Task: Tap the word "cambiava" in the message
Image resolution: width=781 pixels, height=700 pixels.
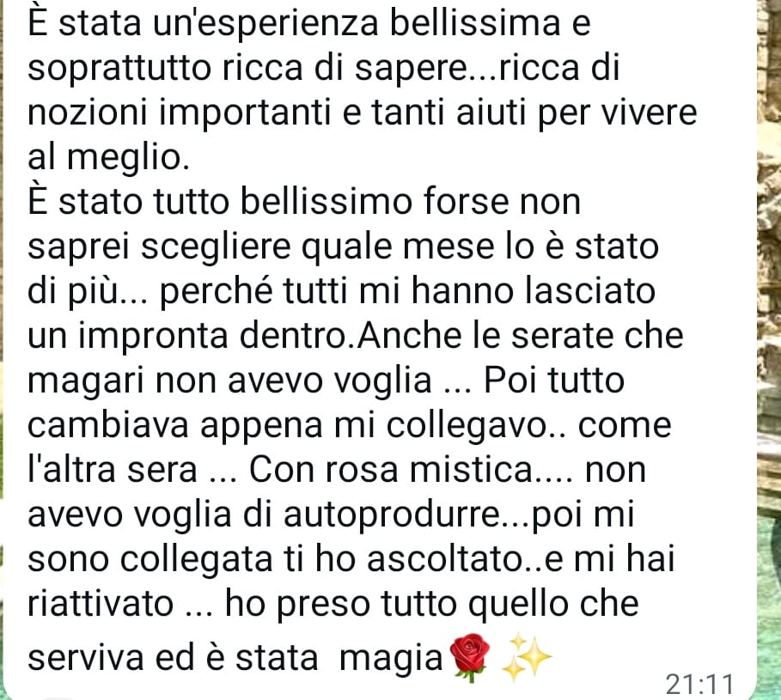Action: point(108,426)
